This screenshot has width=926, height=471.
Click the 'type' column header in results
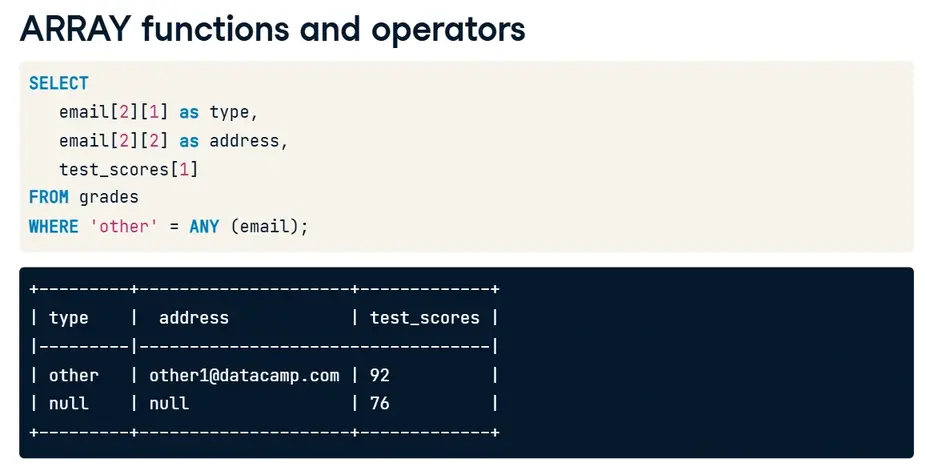69,318
